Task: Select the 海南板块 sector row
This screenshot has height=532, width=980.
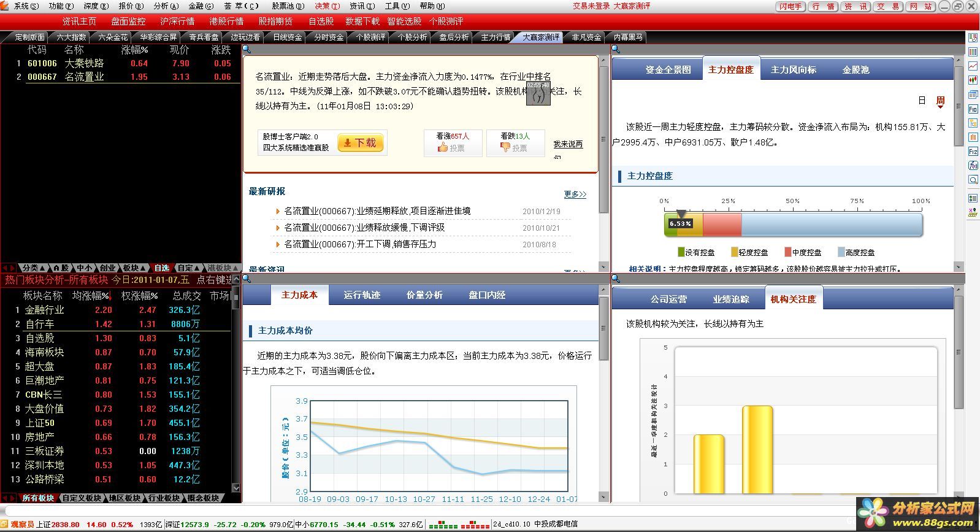Action: click(116, 352)
